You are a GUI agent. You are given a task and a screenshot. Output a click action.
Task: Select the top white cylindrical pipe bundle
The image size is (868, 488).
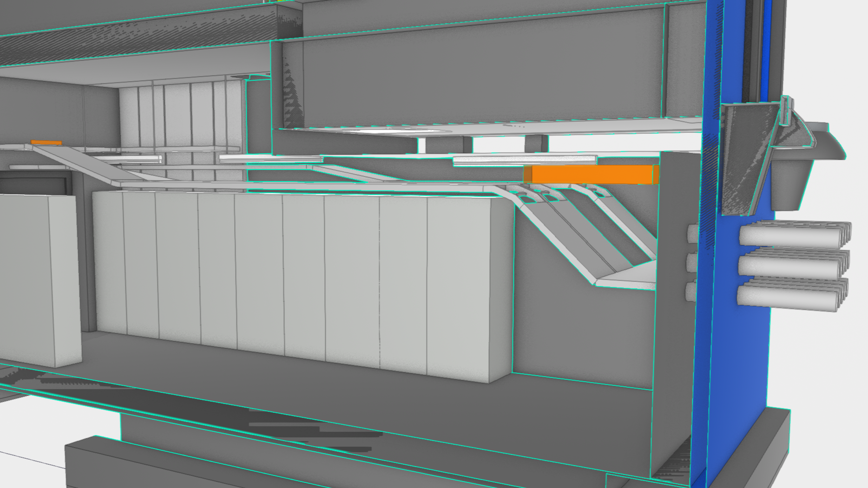[x=795, y=234]
